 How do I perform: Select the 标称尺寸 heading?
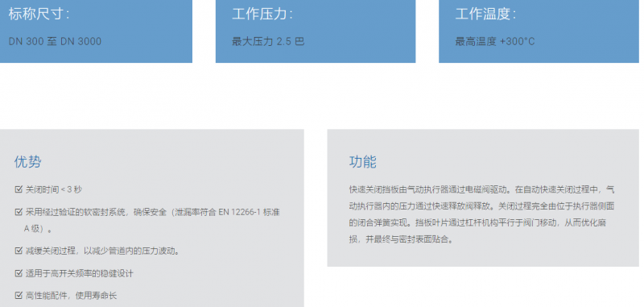click(x=39, y=15)
